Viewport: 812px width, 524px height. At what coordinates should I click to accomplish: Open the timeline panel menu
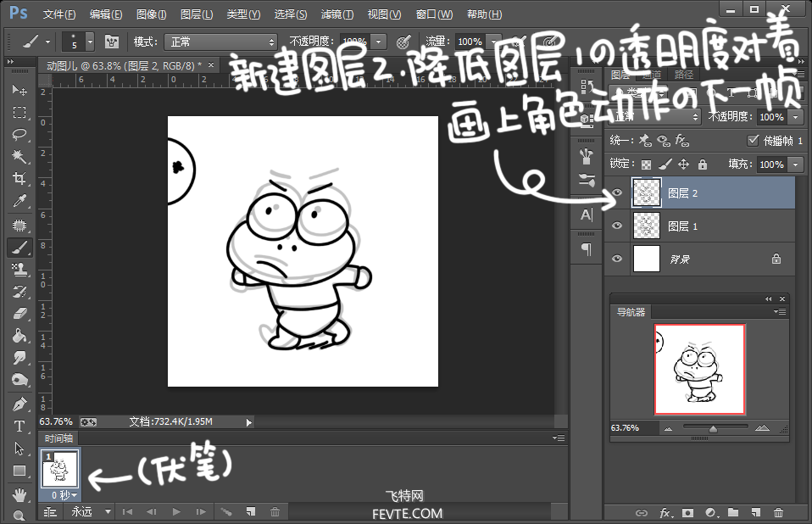(559, 438)
